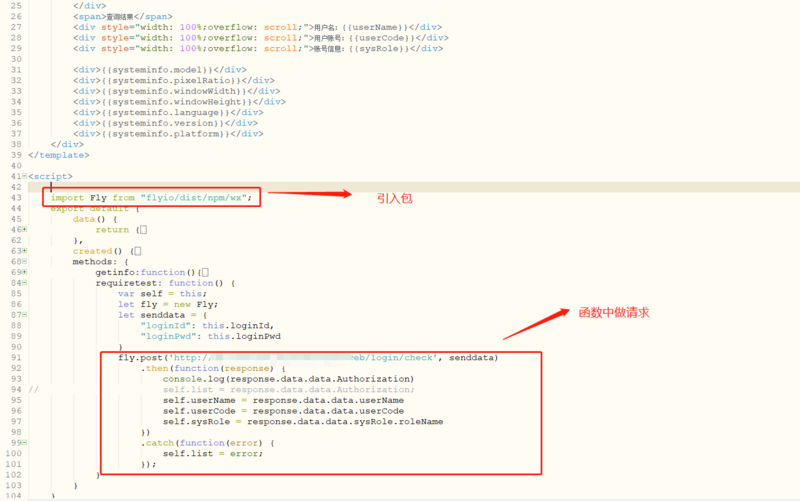800x501 pixels.
Task: Click the 'var self = this;' line
Action: click(x=162, y=294)
